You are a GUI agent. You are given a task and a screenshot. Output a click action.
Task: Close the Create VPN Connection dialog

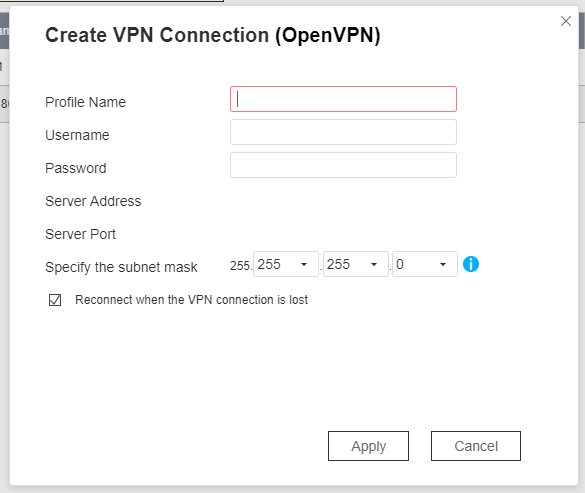(x=566, y=21)
